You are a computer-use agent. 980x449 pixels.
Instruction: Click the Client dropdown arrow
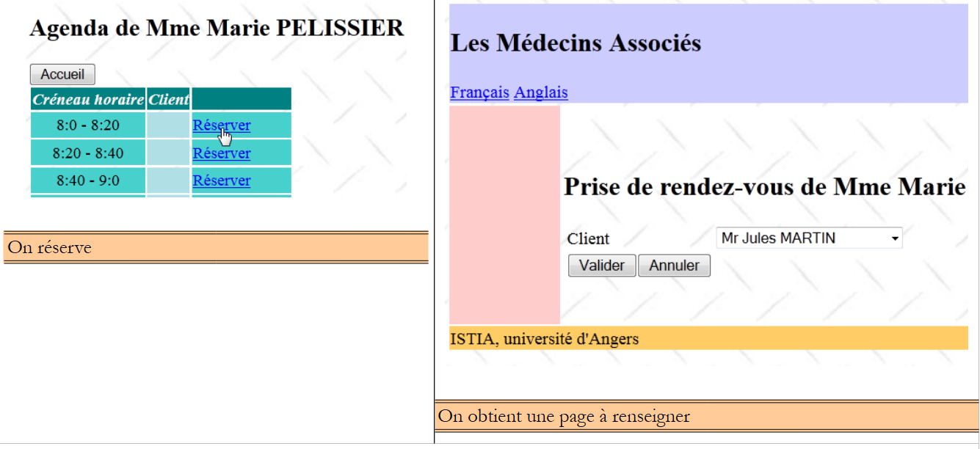895,239
